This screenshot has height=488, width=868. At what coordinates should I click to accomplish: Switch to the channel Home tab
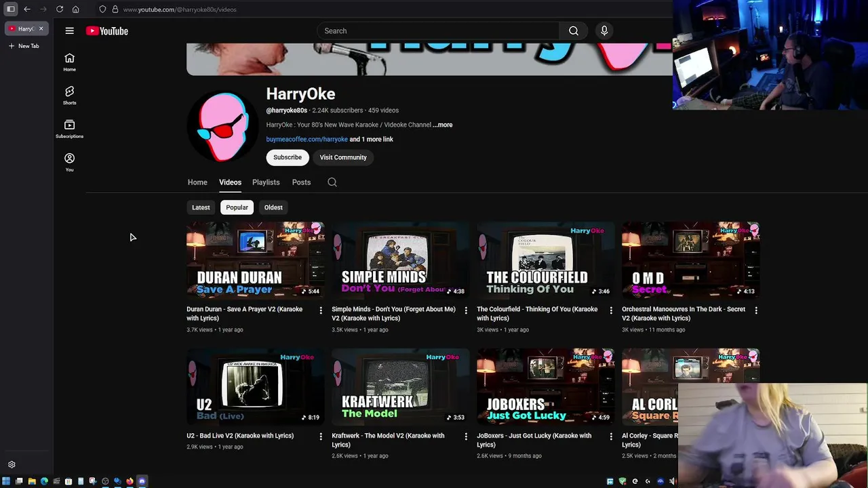197,182
